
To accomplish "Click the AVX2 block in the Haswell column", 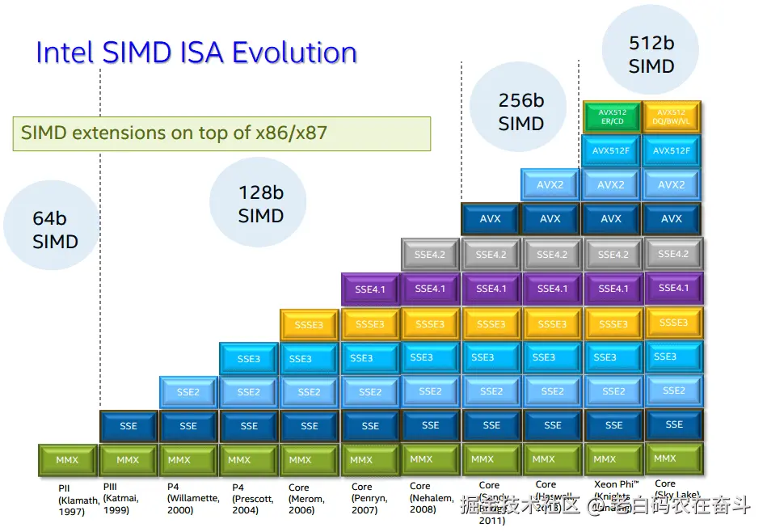I will point(551,184).
